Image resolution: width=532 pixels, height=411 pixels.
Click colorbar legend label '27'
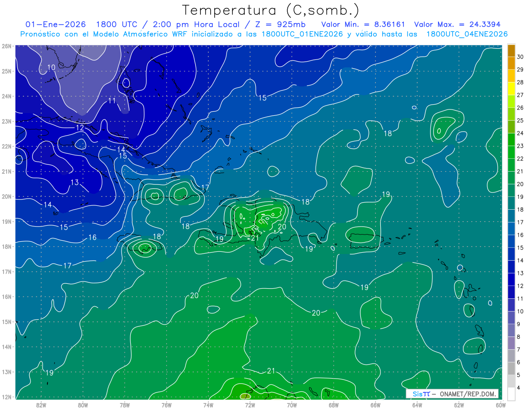(520, 95)
